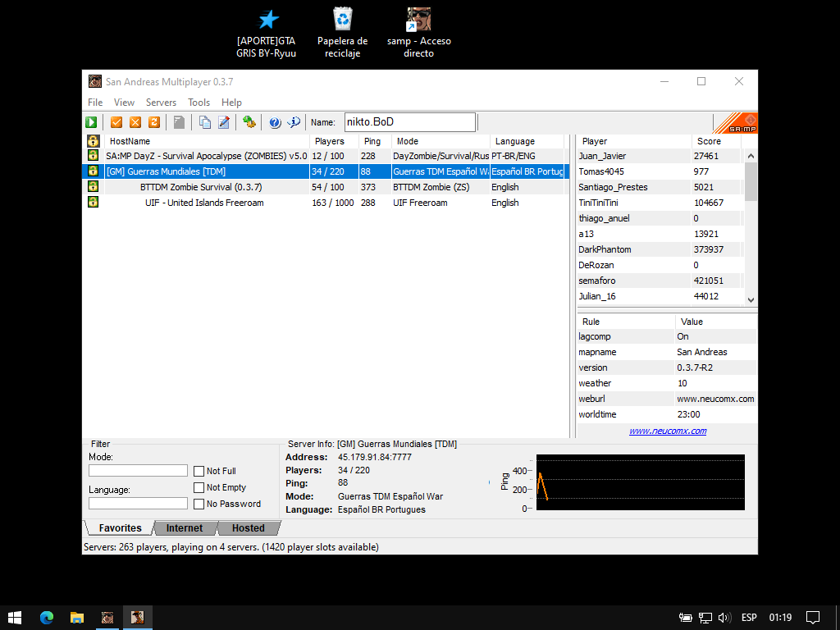
Task: Click the Copy Server Info icon
Action: pyautogui.click(x=204, y=122)
